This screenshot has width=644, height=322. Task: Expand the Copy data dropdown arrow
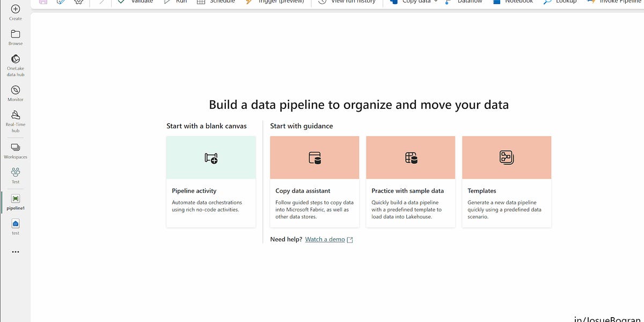click(436, 2)
